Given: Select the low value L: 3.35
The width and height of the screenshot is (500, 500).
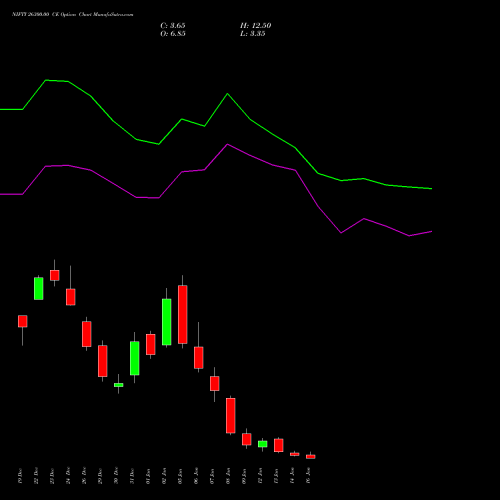Looking at the screenshot, I should (x=253, y=34).
